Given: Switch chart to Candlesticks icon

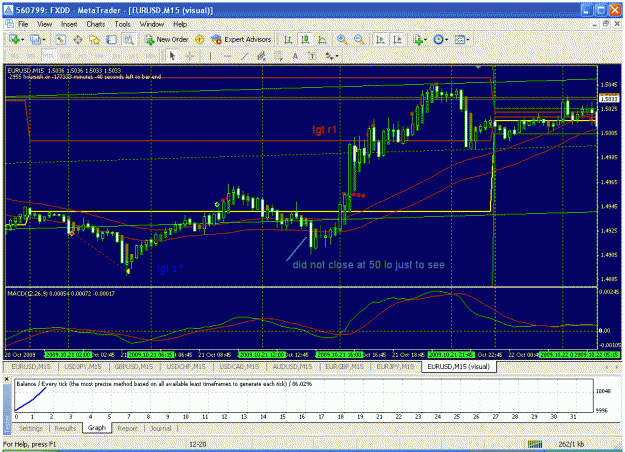Looking at the screenshot, I should point(305,39).
